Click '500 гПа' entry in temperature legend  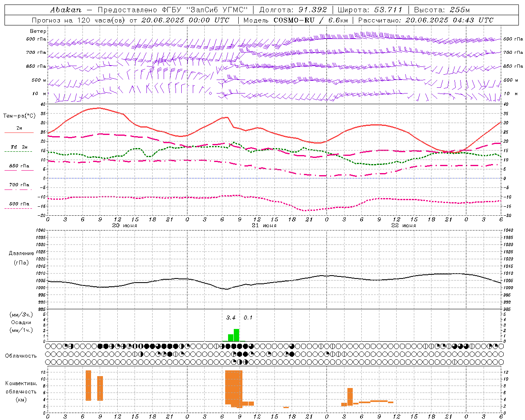click(19, 204)
